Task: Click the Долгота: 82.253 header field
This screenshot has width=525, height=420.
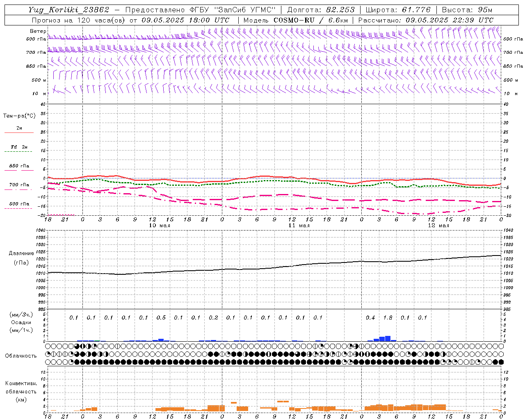Action: 321,10
